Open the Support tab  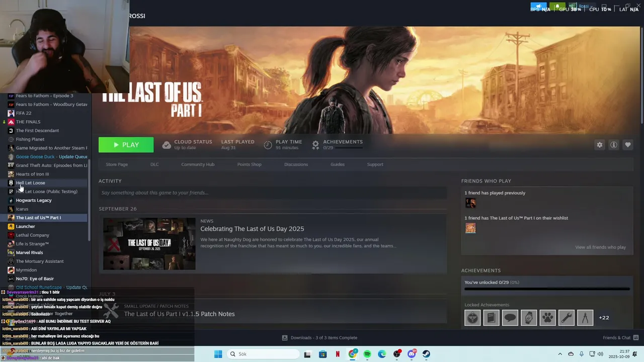(375, 164)
